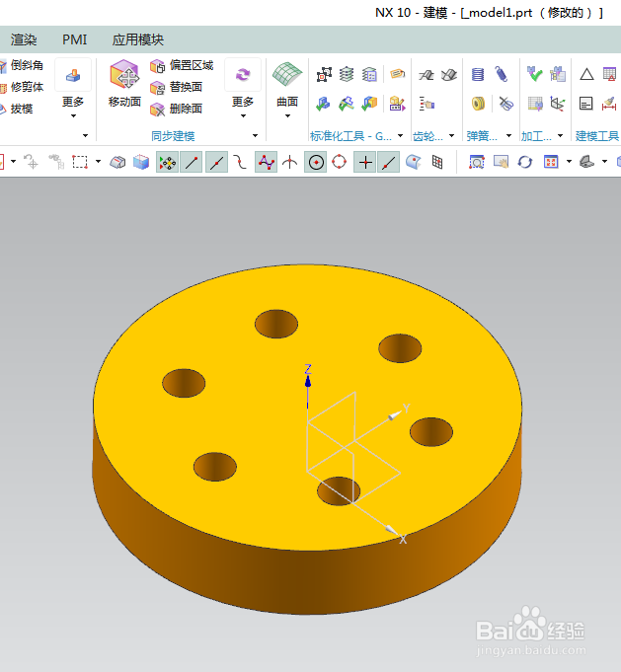Click the yellow disc spring icon
Screen dimensions: 621x672
pos(478,104)
